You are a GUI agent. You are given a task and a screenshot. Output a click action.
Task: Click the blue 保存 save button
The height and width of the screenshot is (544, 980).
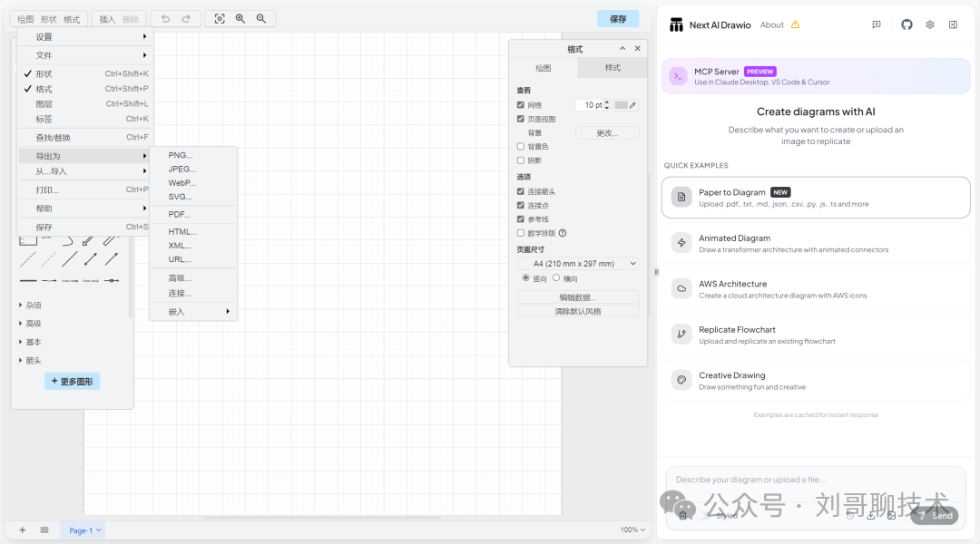click(618, 18)
